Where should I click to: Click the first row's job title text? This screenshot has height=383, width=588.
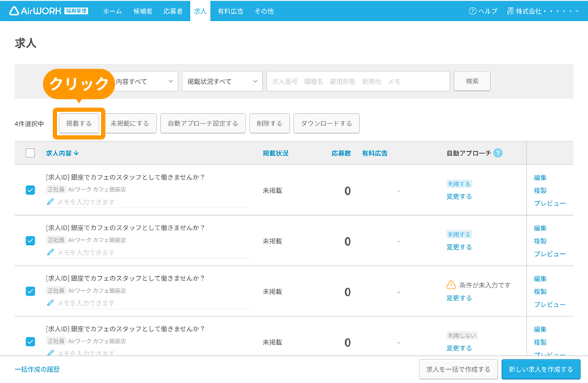pyautogui.click(x=126, y=177)
